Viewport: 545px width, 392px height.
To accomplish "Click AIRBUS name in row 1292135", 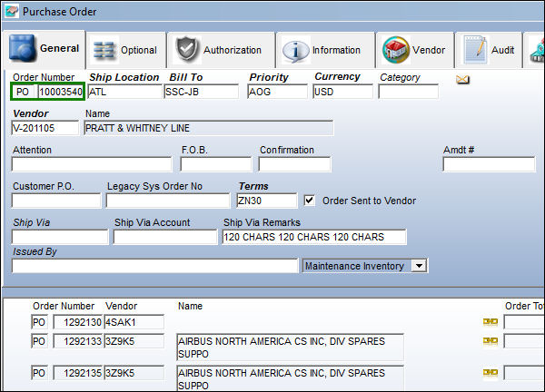I will pos(291,378).
